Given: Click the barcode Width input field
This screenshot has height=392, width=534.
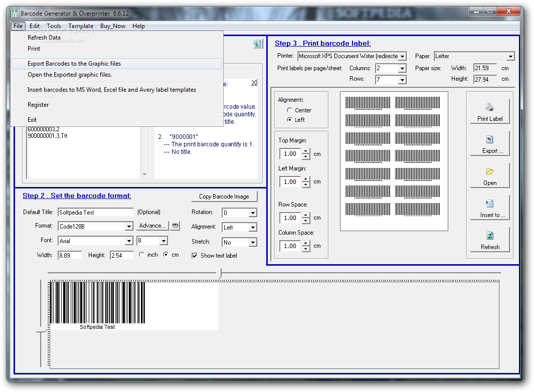Looking at the screenshot, I should (x=70, y=255).
